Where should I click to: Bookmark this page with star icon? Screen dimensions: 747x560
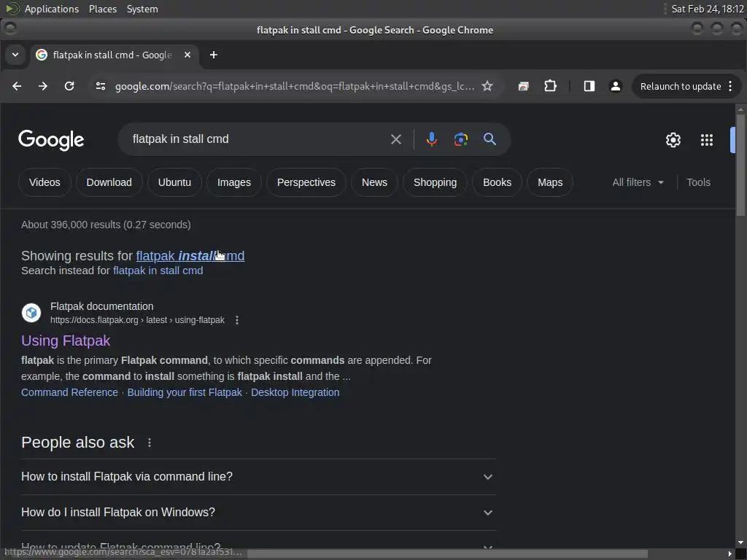(x=487, y=86)
